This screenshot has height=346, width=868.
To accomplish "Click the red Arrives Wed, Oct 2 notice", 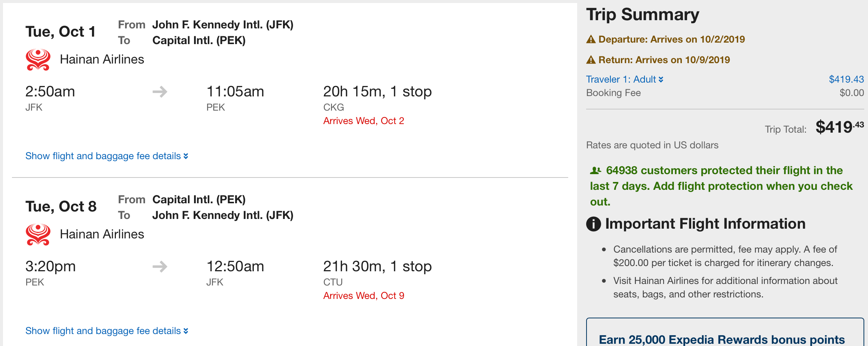I will pyautogui.click(x=363, y=121).
